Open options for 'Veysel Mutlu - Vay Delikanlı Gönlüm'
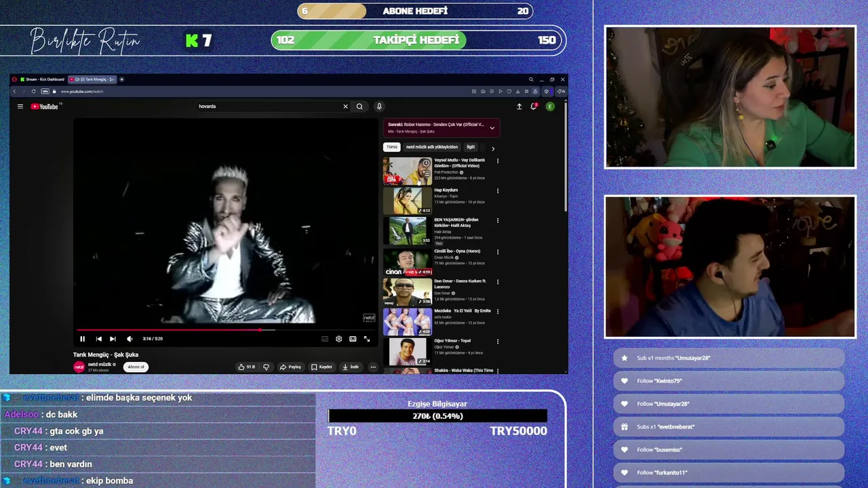Viewport: 868px width, 488px height. (x=498, y=161)
